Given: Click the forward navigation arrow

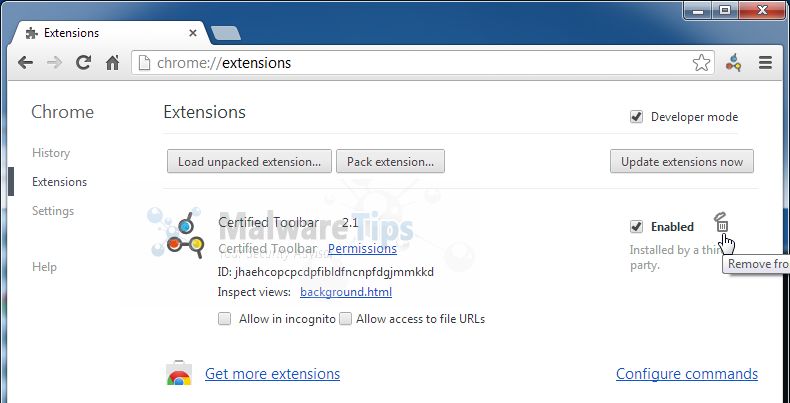Looking at the screenshot, I should point(55,62).
